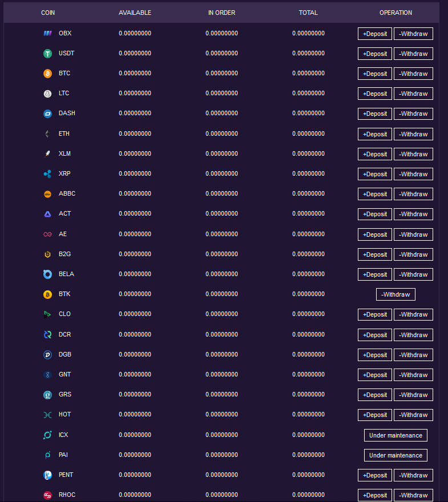Viewport: 448px width, 502px height.
Task: Click the LTC Litecoin coin icon
Action: point(48,94)
